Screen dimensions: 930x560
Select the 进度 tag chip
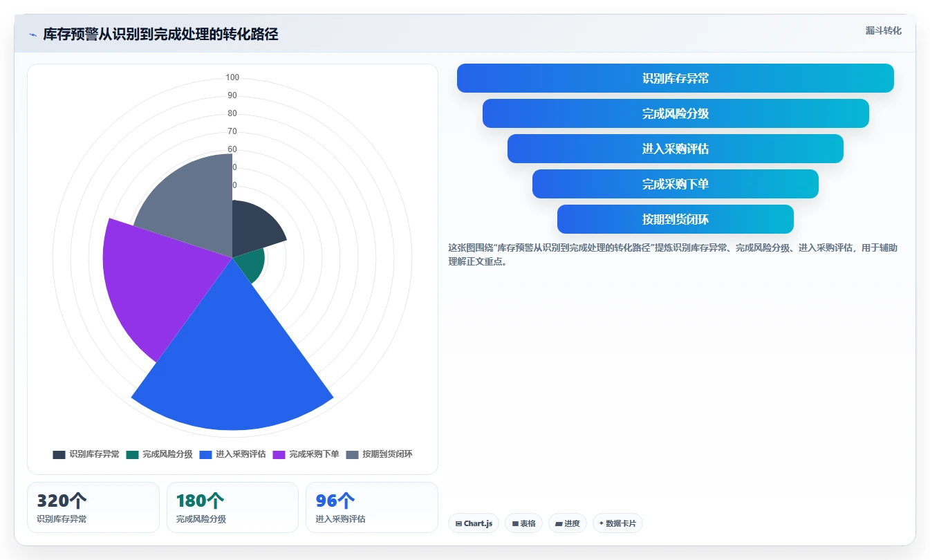(x=568, y=523)
